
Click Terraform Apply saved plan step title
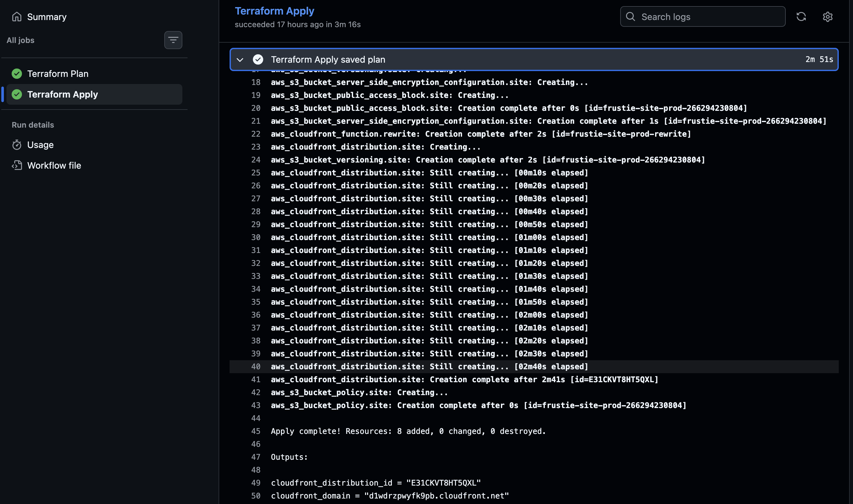pos(328,59)
